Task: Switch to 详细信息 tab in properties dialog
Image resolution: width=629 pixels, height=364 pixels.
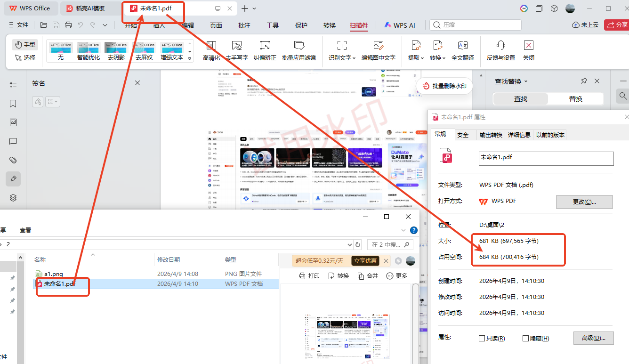Action: tap(519, 135)
